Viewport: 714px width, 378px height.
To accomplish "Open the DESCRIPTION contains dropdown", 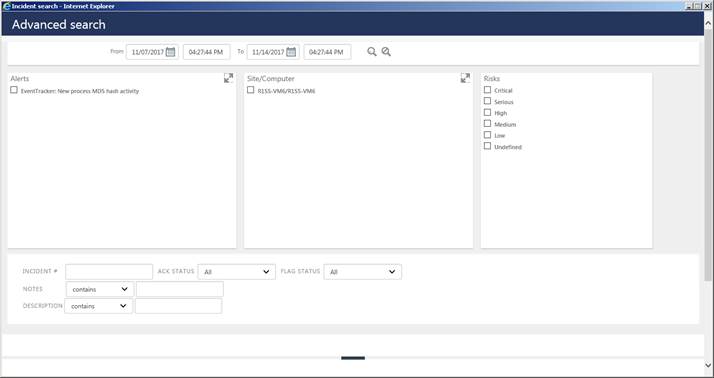I will (98, 306).
